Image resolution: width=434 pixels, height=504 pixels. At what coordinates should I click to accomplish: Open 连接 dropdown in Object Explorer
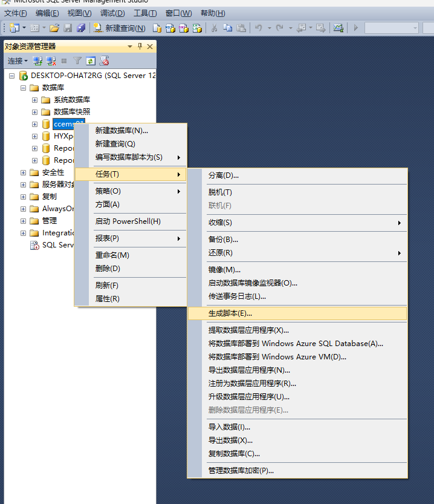pyautogui.click(x=18, y=61)
